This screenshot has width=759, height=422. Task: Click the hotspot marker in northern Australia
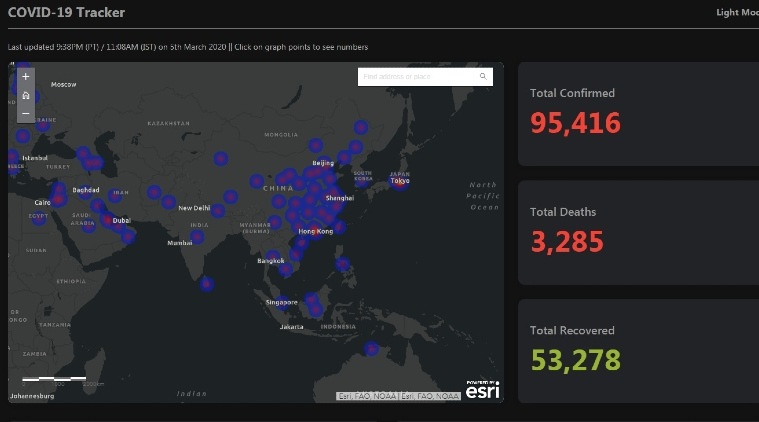(372, 349)
